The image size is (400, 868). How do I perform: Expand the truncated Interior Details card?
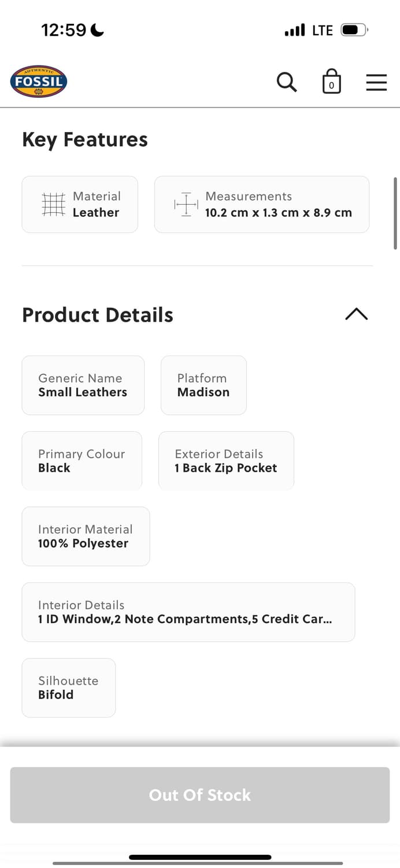pos(188,612)
